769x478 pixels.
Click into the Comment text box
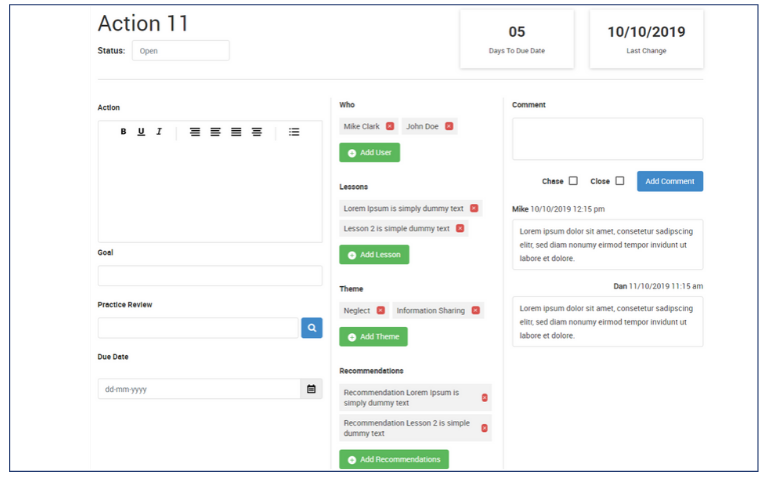click(x=608, y=139)
